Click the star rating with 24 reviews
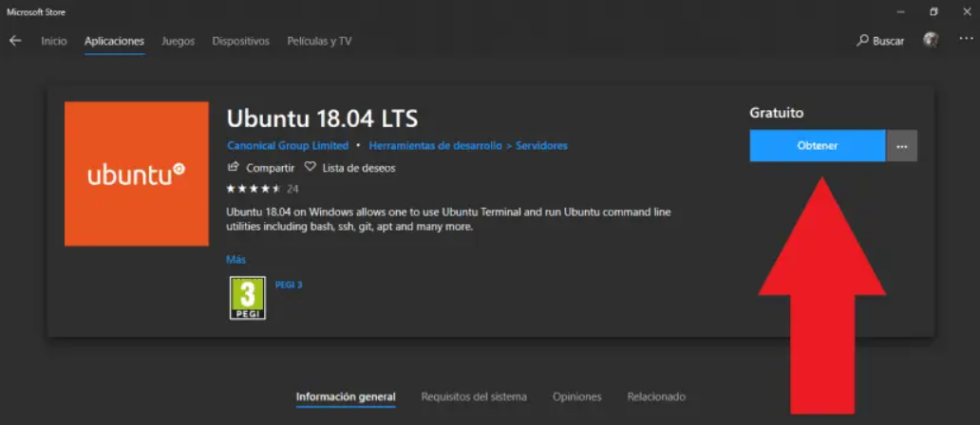980x425 pixels. (x=254, y=188)
